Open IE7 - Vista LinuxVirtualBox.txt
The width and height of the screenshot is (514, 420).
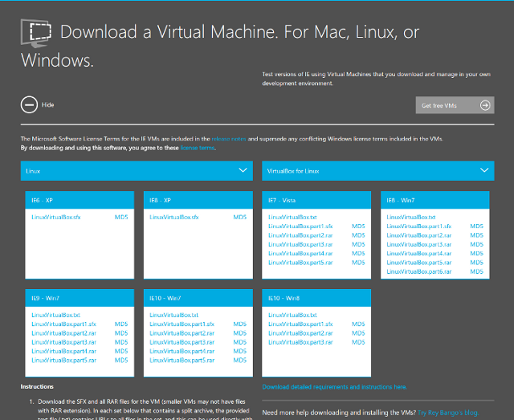292,217
